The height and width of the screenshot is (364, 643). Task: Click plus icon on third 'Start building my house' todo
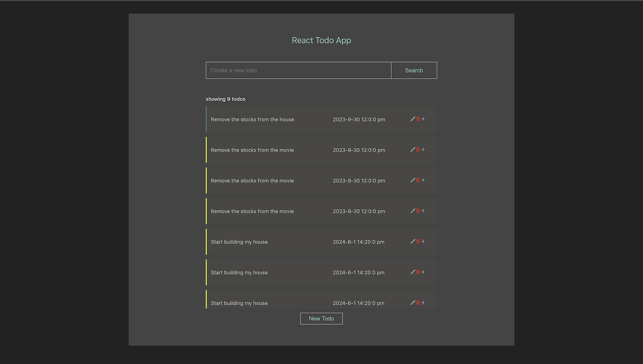click(x=423, y=303)
